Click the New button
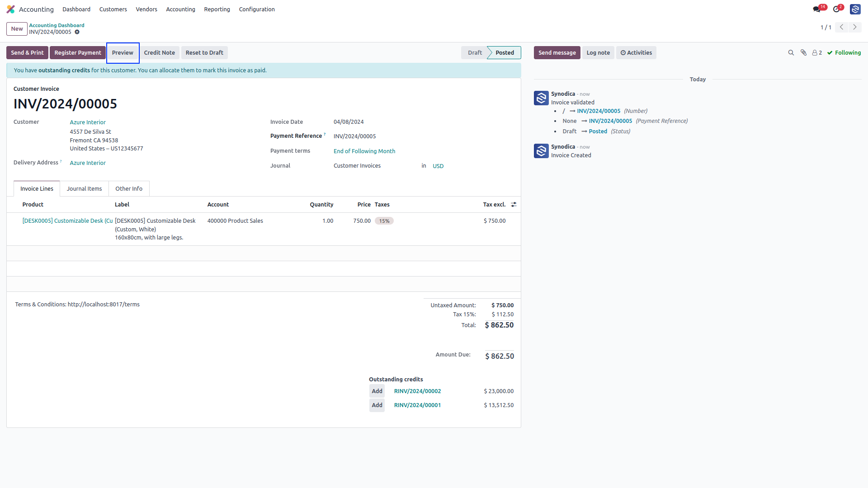 click(17, 29)
